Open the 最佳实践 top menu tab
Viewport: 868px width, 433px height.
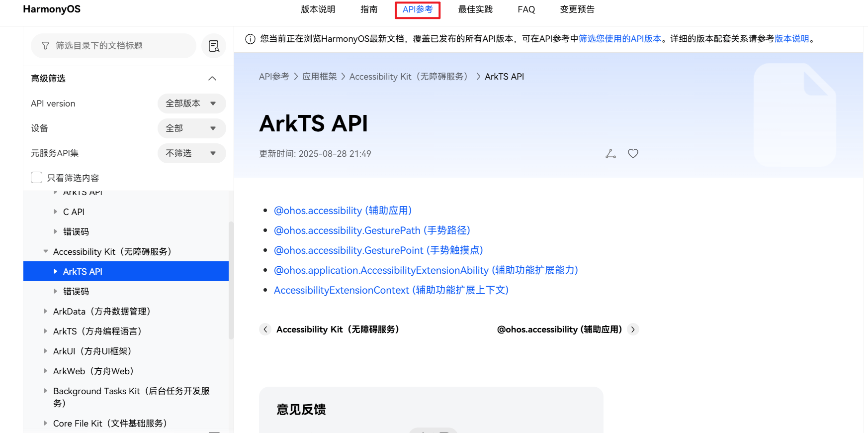pyautogui.click(x=475, y=9)
